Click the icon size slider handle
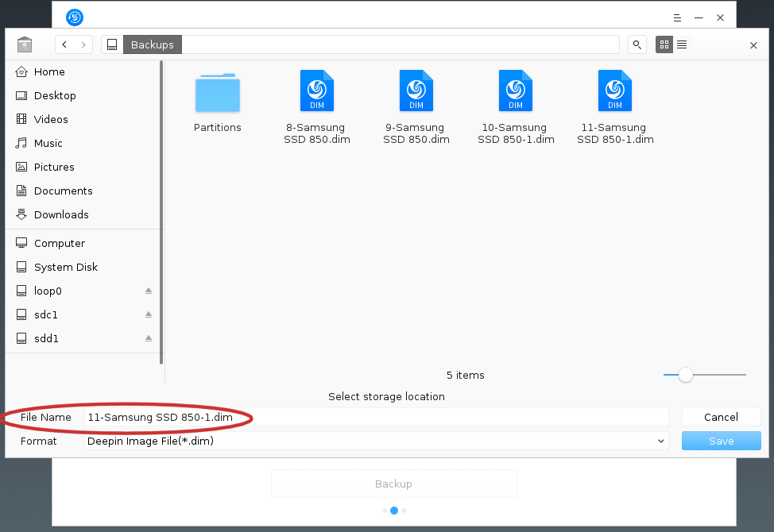Viewport: 774px width, 532px height. point(685,375)
